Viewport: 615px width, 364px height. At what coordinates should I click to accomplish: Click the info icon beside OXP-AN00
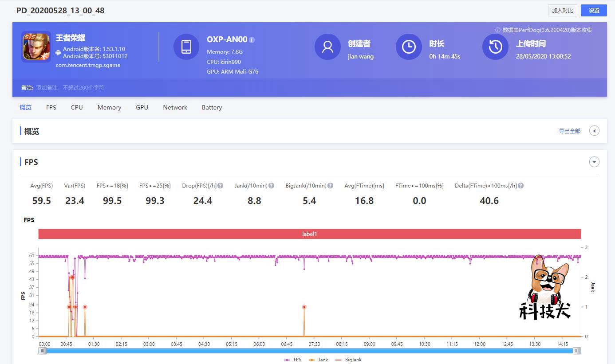click(x=252, y=40)
